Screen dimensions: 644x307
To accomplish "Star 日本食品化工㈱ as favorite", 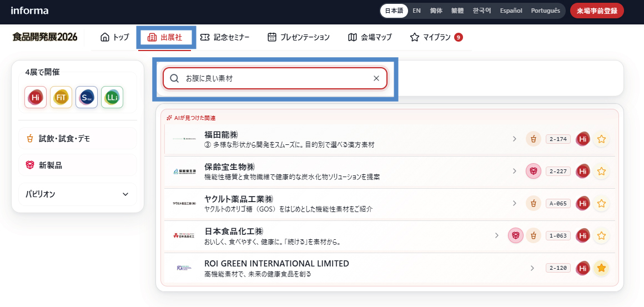I will point(601,235).
